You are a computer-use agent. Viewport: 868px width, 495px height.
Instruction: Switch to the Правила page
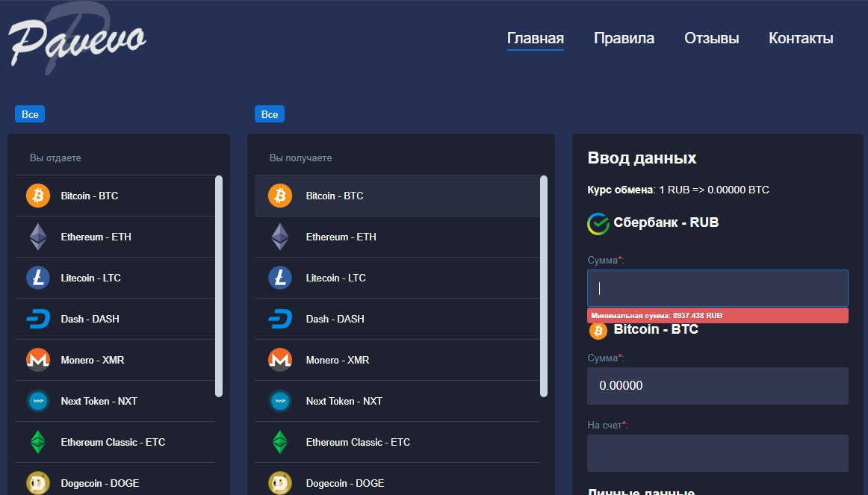point(624,37)
